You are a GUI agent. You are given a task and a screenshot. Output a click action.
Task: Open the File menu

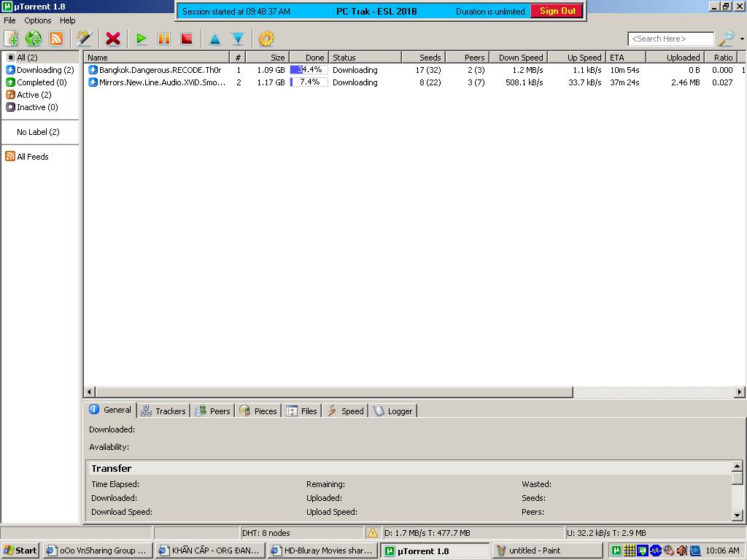[x=9, y=20]
